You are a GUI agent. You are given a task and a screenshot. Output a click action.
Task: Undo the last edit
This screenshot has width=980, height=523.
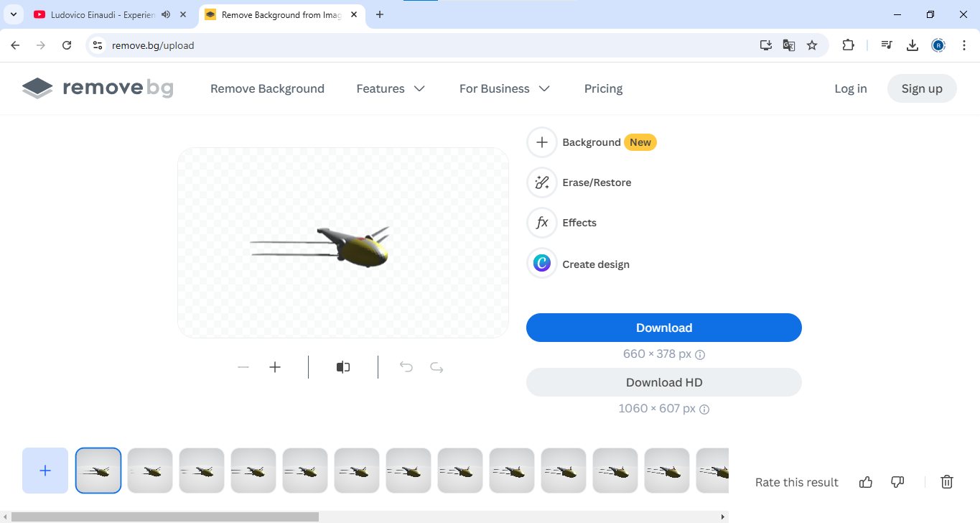coord(406,367)
